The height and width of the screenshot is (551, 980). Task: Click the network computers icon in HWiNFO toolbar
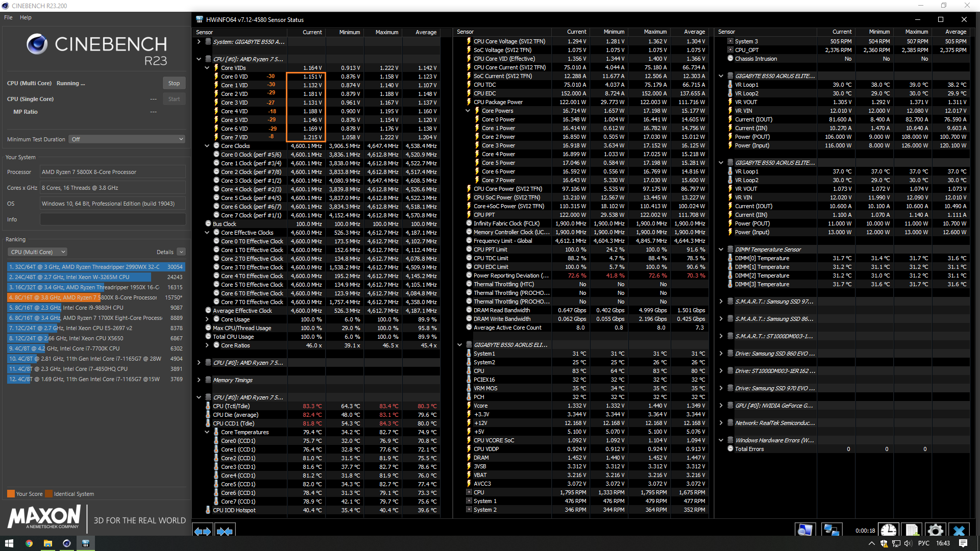click(x=831, y=531)
